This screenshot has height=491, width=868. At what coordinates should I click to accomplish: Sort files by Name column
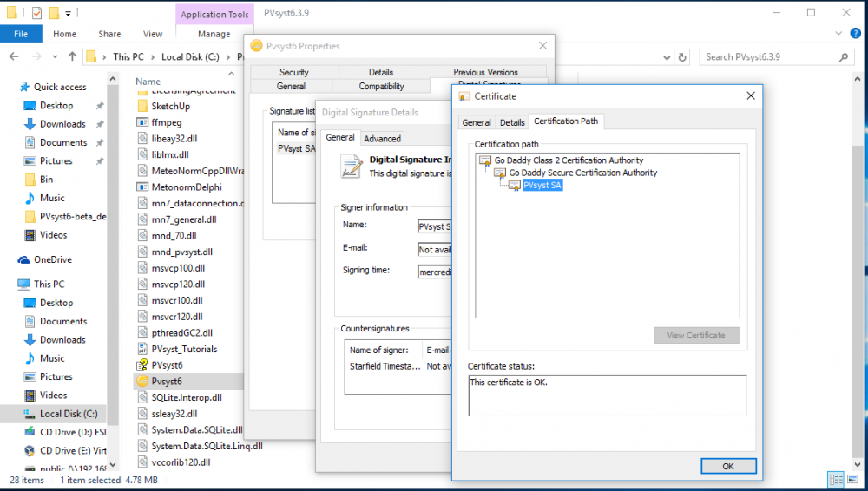pyautogui.click(x=148, y=82)
